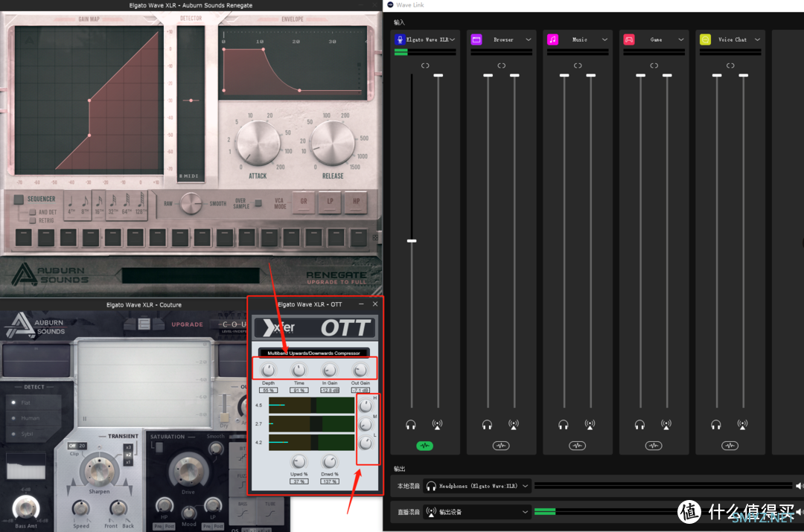The width and height of the screenshot is (804, 532).
Task: Select the 16th note division in Renegade sequencer
Action: (x=99, y=205)
